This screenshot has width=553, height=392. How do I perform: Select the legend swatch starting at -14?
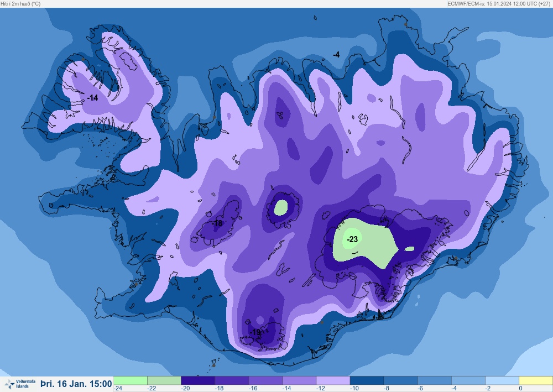[x=299, y=381]
